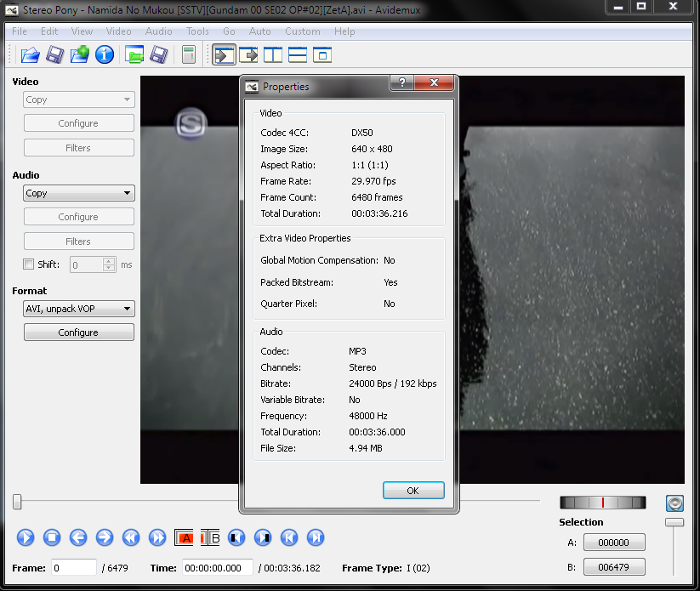
Task: Click the Frame number input field
Action: point(74,568)
